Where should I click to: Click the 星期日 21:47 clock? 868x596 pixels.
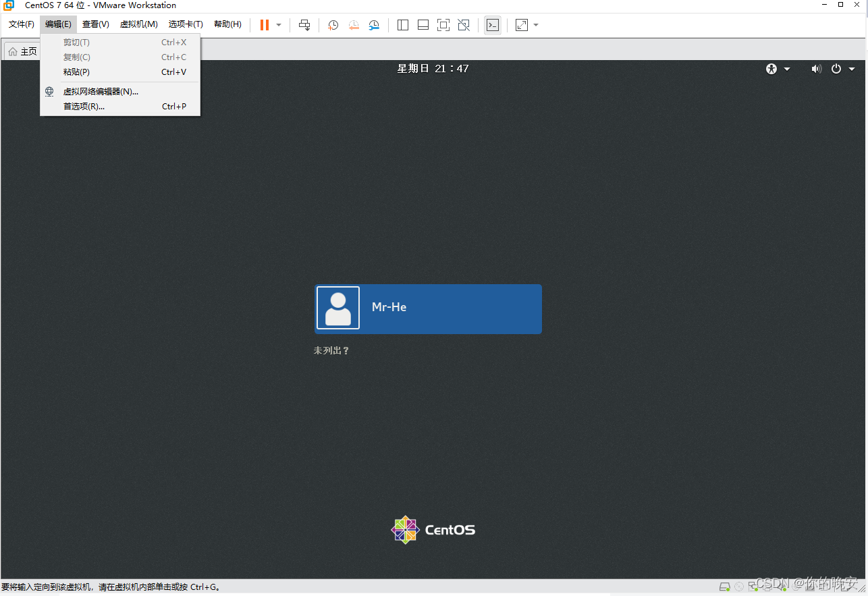click(x=433, y=68)
